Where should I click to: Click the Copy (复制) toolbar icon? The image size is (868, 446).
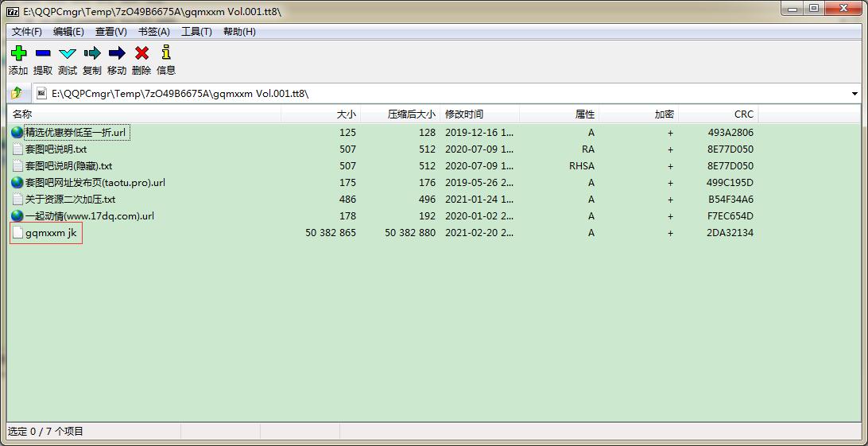[92, 53]
